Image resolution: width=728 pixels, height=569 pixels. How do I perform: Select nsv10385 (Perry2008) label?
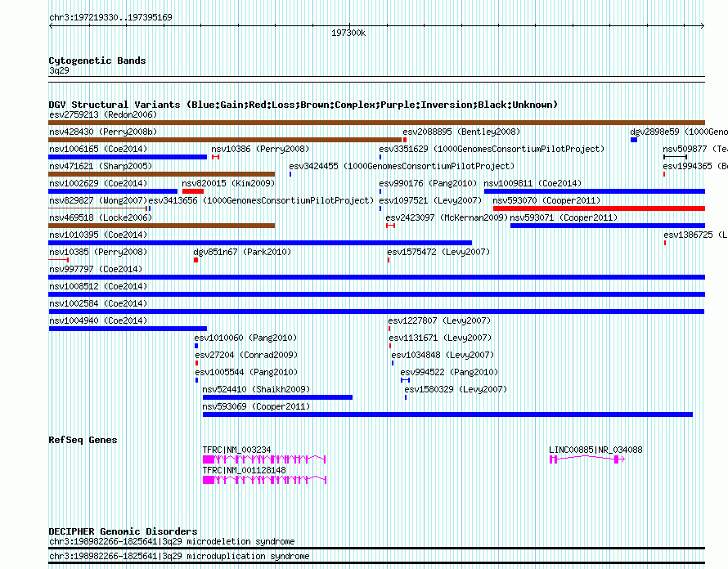98,252
